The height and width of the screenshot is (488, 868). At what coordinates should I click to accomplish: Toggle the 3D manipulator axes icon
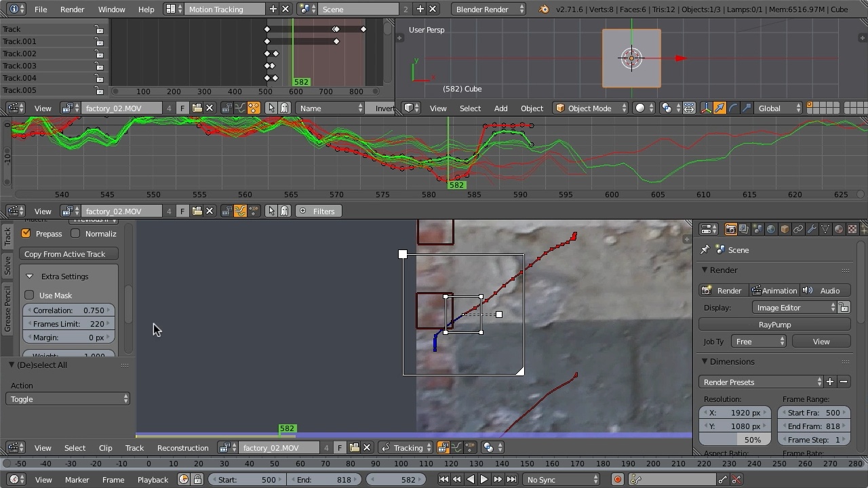tap(706, 108)
